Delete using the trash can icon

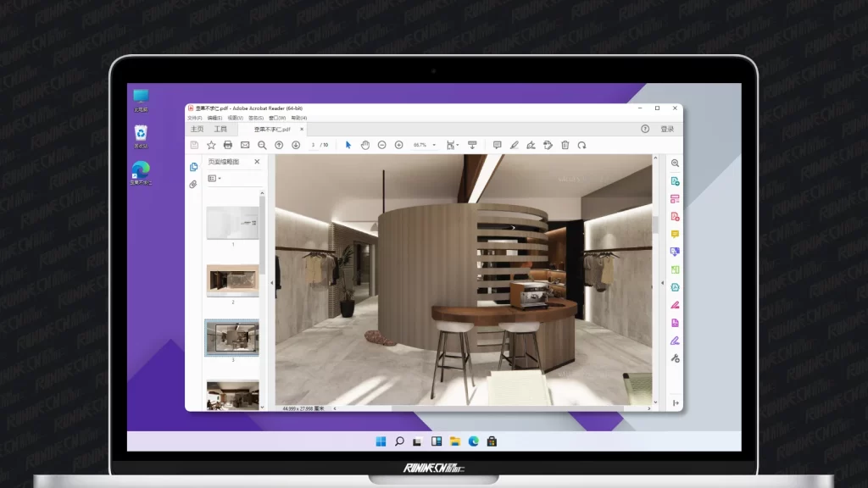pyautogui.click(x=565, y=145)
